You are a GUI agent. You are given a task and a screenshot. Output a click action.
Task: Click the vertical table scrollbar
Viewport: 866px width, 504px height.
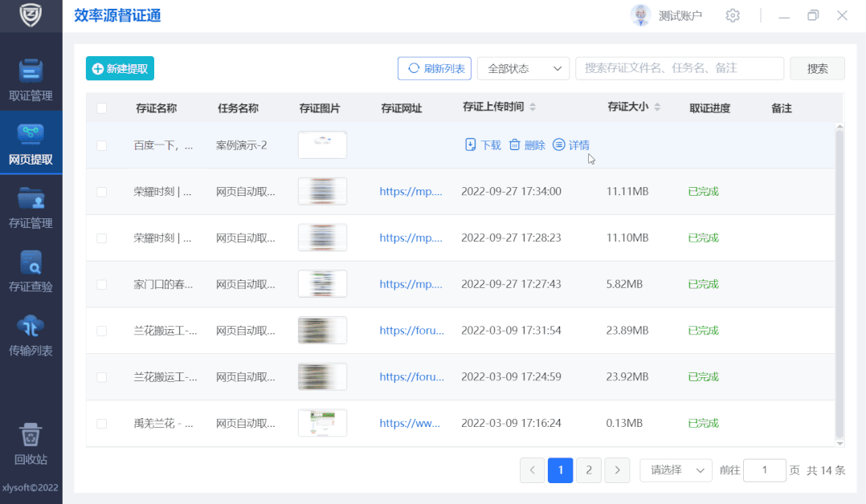tap(839, 282)
